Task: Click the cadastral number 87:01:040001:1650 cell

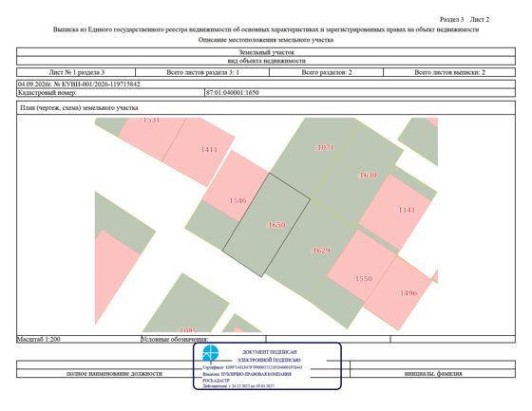Action: [360, 93]
